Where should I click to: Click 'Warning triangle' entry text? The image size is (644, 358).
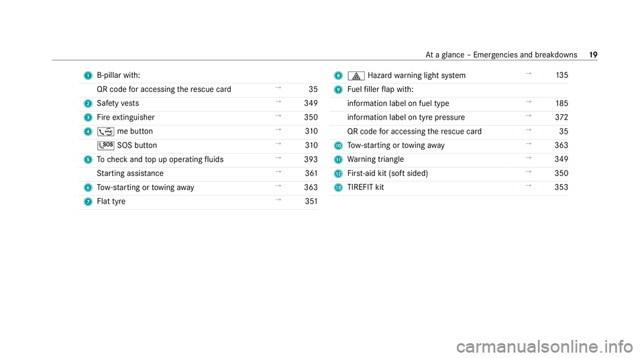(376, 159)
